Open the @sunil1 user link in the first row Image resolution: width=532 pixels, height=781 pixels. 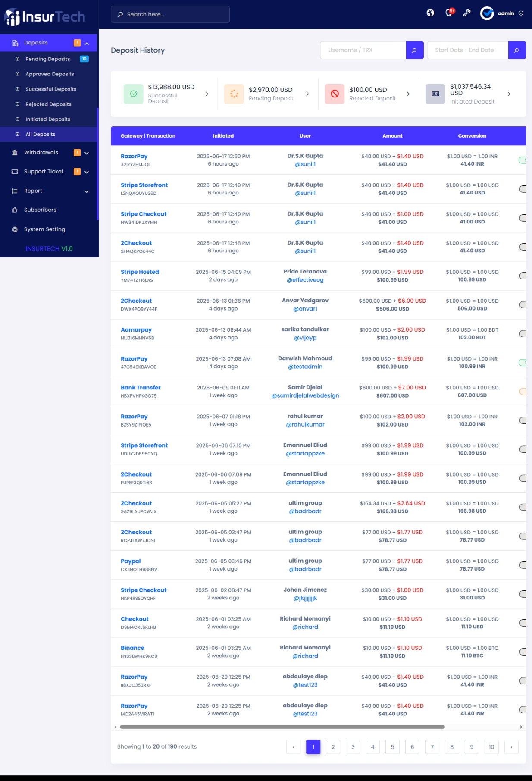pyautogui.click(x=305, y=164)
